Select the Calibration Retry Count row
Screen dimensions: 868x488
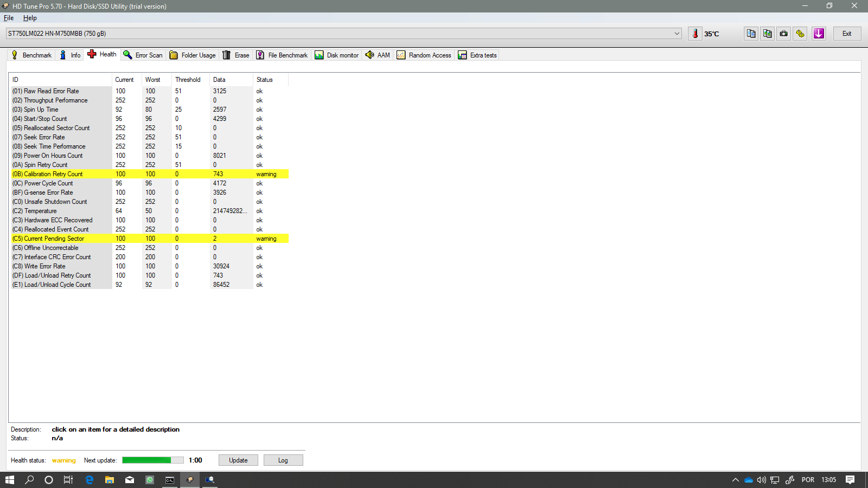point(150,174)
